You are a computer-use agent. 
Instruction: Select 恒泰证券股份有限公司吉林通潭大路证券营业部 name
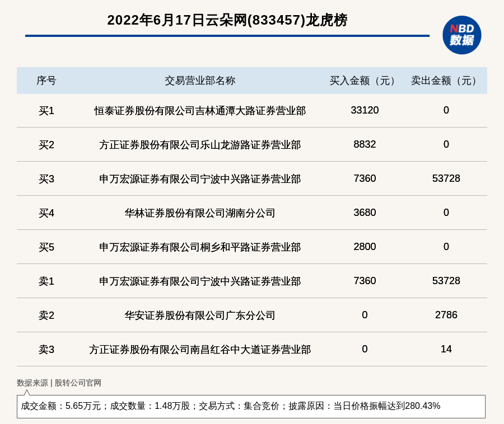[x=200, y=111]
